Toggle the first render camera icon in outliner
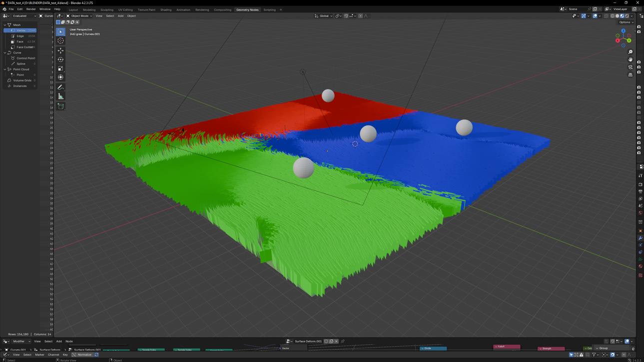 [639, 27]
